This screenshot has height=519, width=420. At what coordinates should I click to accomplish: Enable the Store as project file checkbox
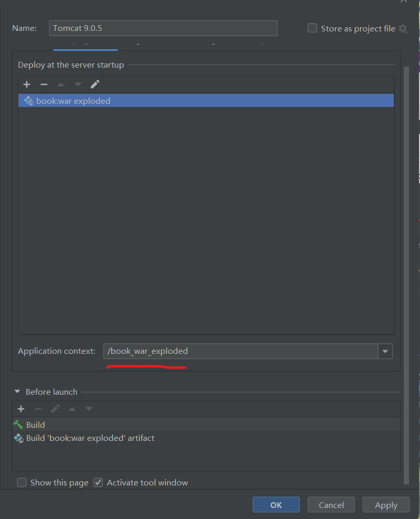(x=312, y=28)
